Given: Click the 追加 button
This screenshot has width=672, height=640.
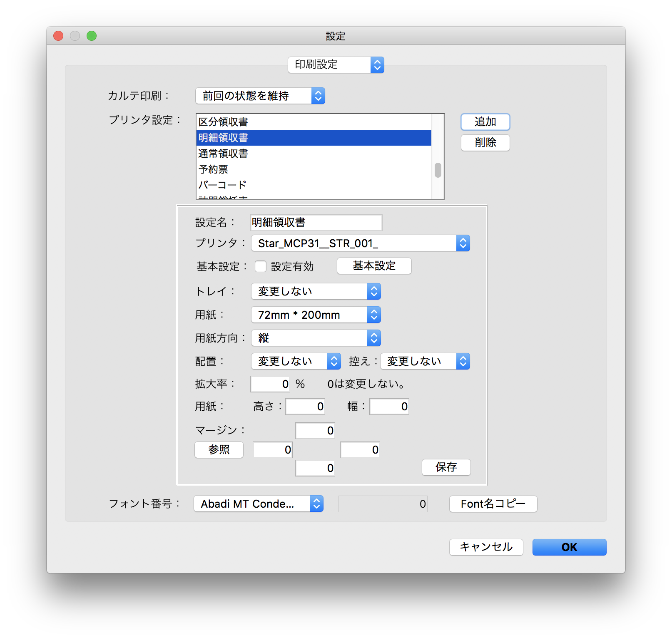Looking at the screenshot, I should (485, 122).
